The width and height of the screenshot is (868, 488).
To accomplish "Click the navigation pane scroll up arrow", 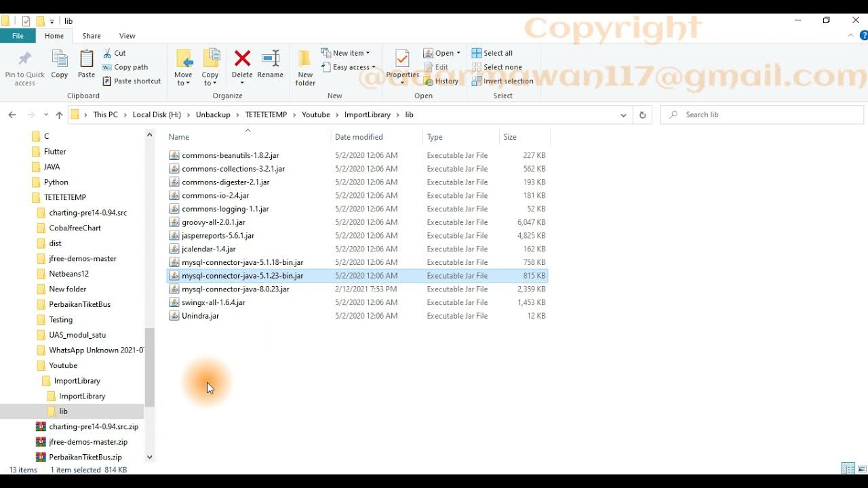I will (150, 135).
